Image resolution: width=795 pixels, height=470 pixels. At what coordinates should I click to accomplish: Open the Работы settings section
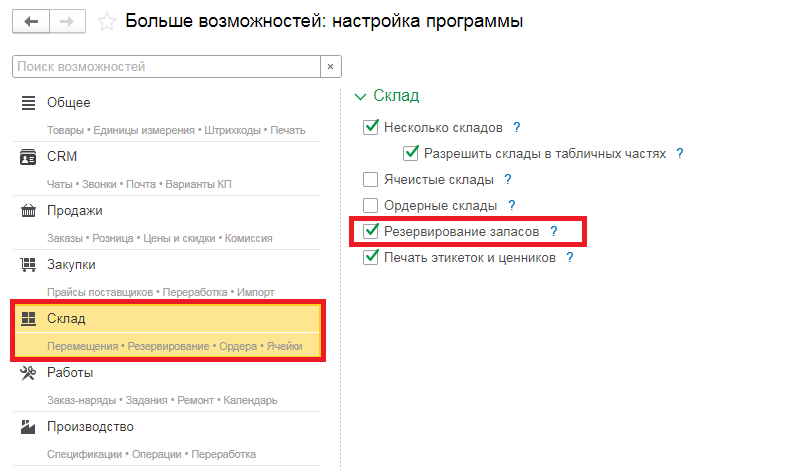pyautogui.click(x=70, y=373)
